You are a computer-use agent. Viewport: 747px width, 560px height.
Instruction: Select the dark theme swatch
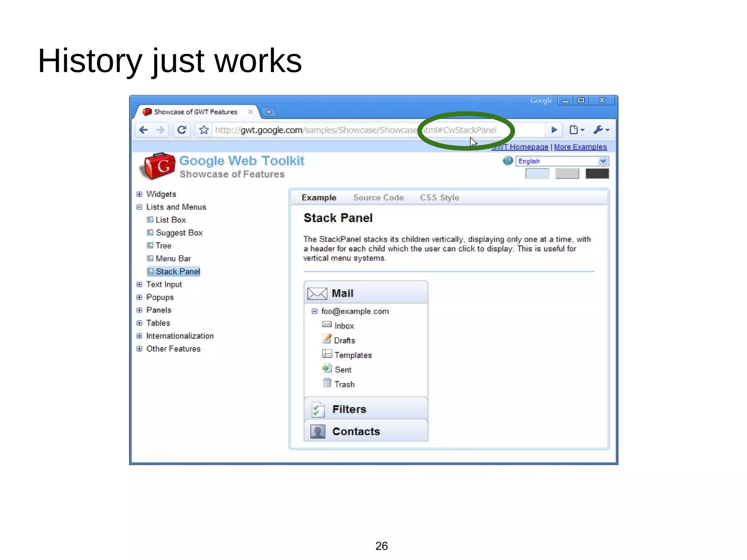click(x=597, y=174)
